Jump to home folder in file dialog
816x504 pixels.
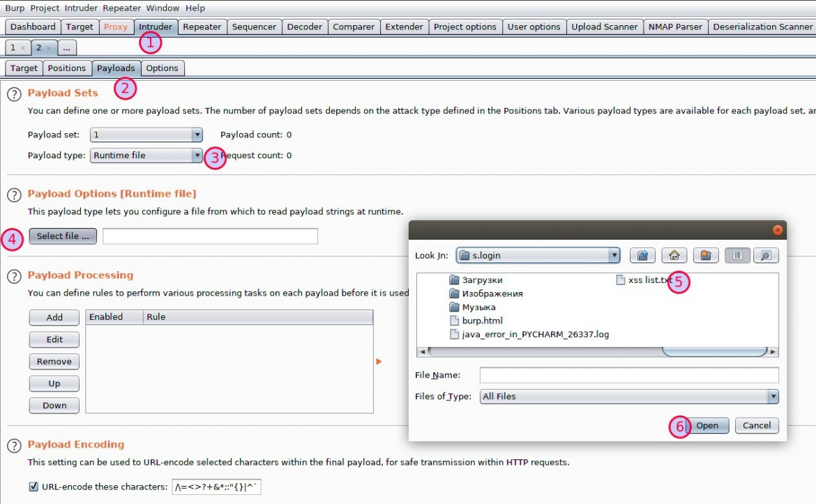(x=674, y=255)
